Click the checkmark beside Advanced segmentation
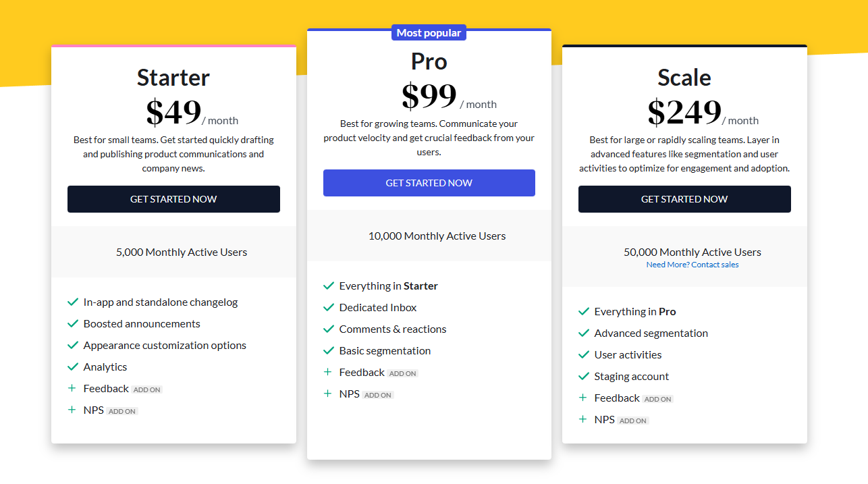 click(584, 333)
